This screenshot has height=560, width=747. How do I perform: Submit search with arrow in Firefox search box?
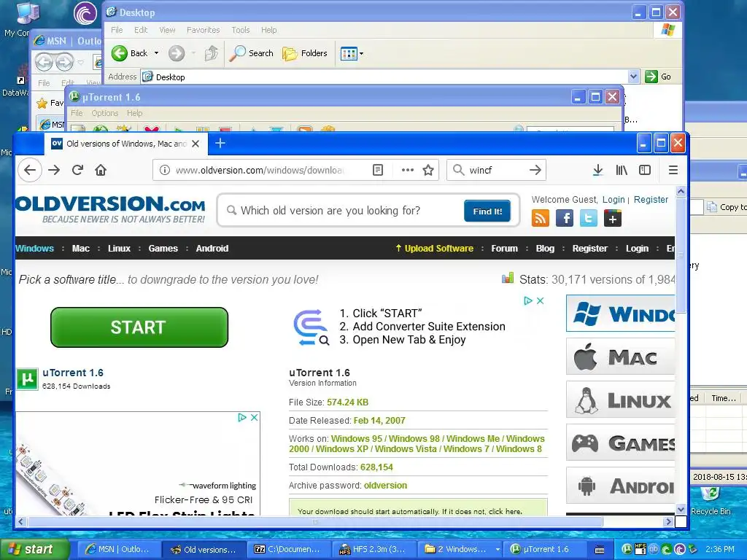pos(535,170)
